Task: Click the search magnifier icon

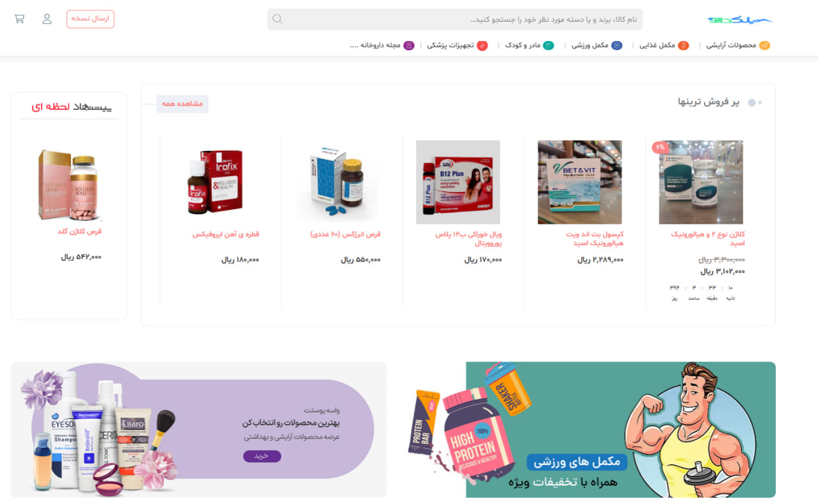Action: click(x=277, y=19)
